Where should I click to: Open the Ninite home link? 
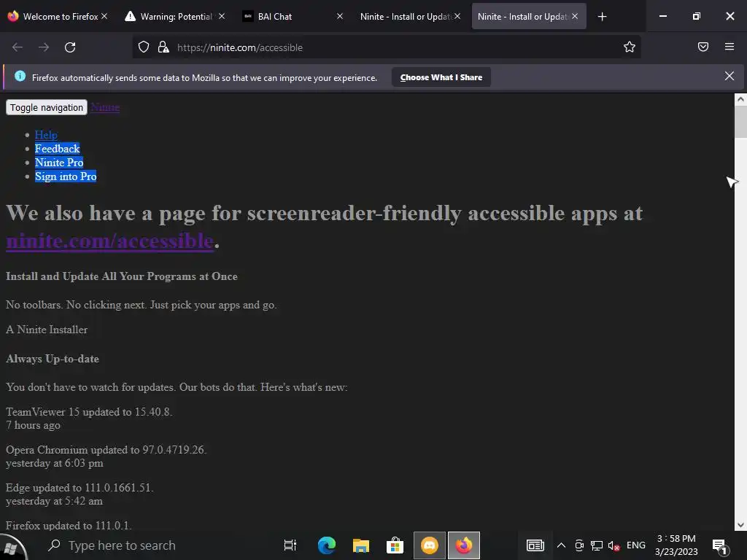tap(105, 107)
